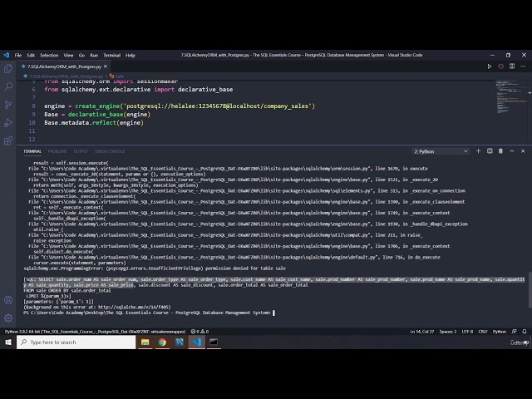Close the terminal panel
The width and height of the screenshot is (532, 399).
[x=523, y=151]
